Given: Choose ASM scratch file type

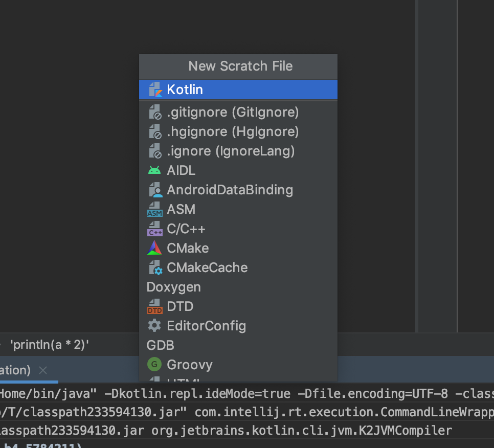Looking at the screenshot, I should (x=238, y=210).
